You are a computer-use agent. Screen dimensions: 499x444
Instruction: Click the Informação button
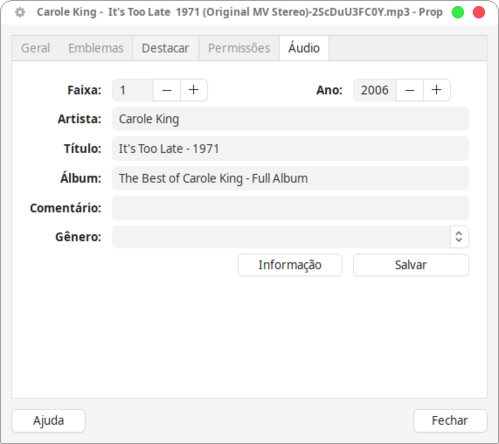[x=290, y=265]
